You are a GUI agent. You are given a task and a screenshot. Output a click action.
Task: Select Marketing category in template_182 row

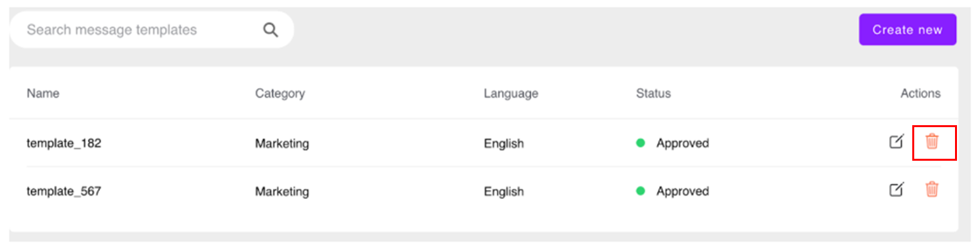pyautogui.click(x=282, y=143)
